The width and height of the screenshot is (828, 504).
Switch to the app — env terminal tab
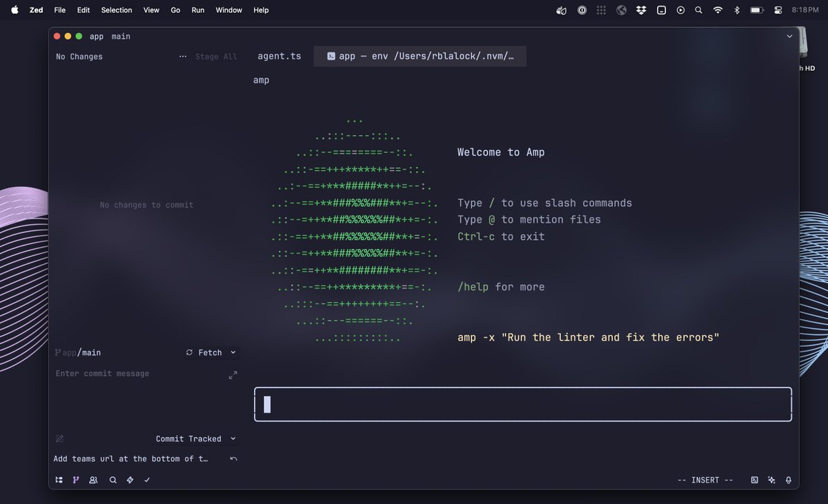pyautogui.click(x=420, y=57)
